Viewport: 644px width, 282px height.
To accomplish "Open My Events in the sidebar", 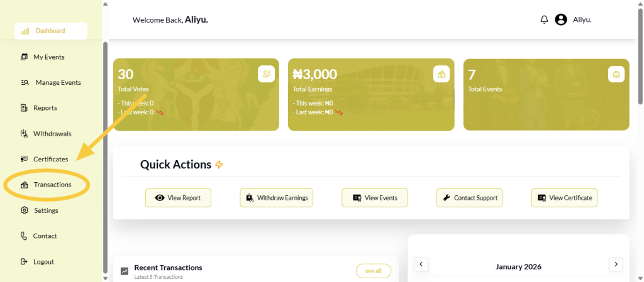I will [x=48, y=57].
